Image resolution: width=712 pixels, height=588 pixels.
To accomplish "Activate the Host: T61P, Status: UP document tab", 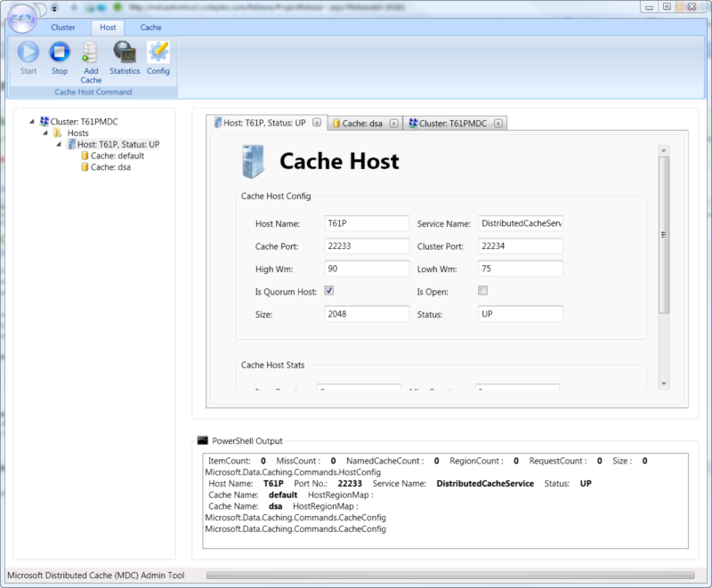I will (264, 123).
